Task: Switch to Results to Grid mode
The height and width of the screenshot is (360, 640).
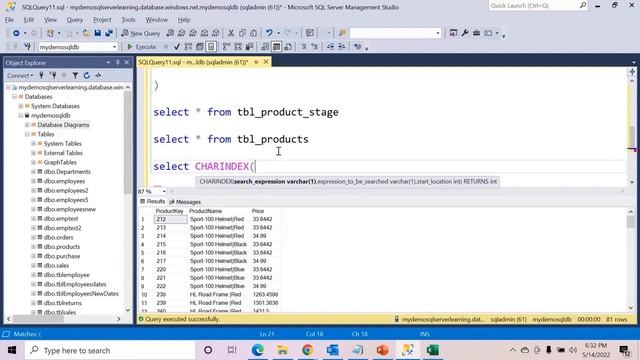Action: tap(276, 47)
